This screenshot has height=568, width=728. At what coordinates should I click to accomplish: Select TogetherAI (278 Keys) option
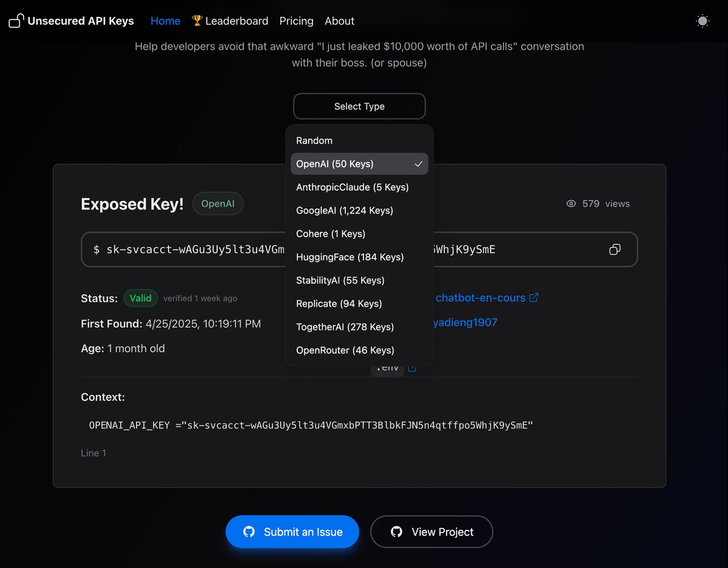point(359,326)
